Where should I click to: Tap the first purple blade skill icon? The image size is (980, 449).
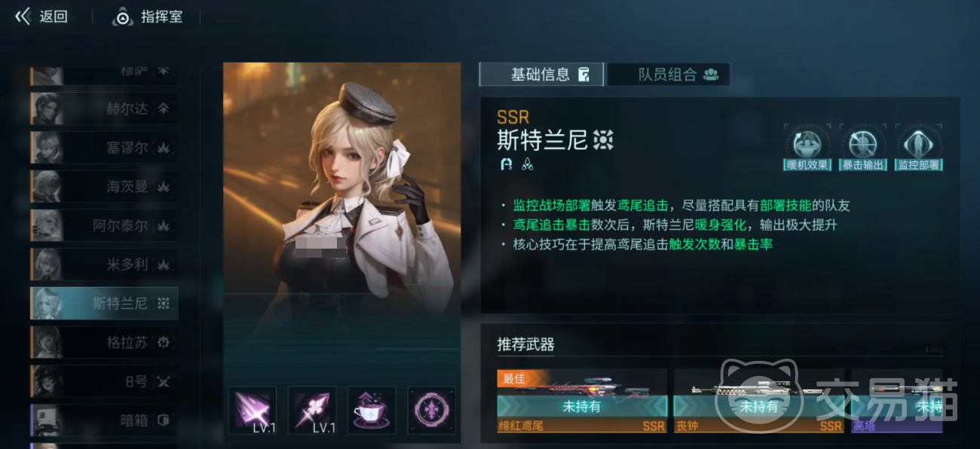pos(253,411)
